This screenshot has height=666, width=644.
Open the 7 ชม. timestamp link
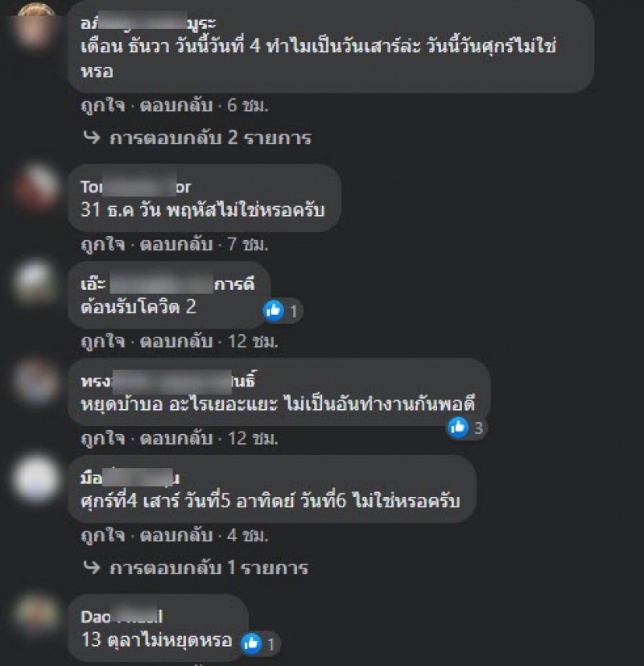pyautogui.click(x=248, y=244)
